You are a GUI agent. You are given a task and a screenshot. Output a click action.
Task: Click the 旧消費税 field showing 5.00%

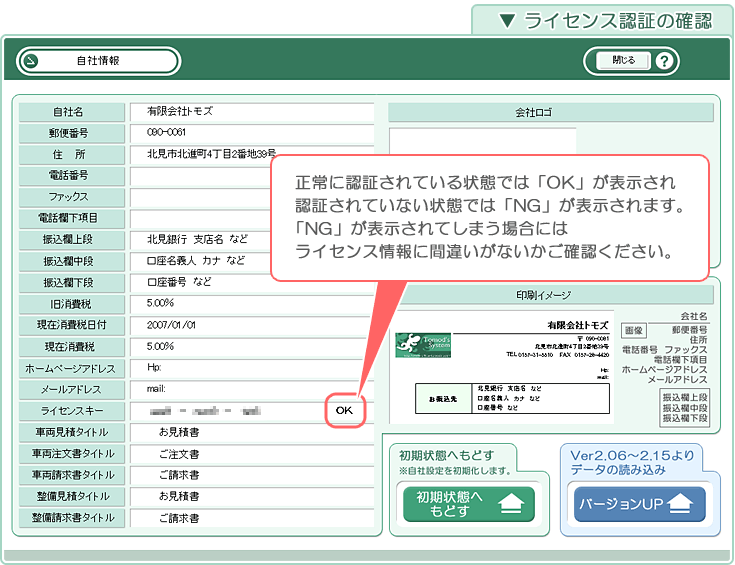tap(252, 304)
